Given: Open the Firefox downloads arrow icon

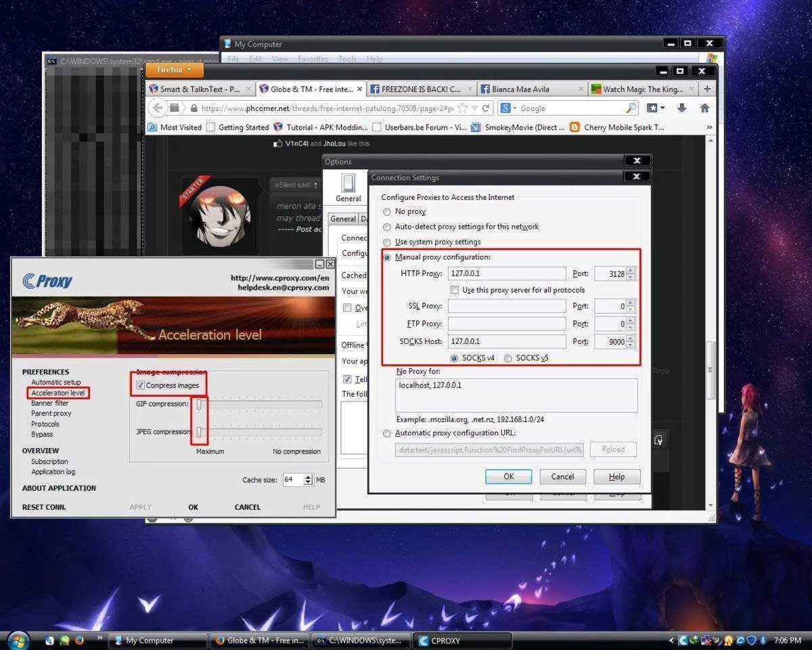Looking at the screenshot, I should (681, 108).
